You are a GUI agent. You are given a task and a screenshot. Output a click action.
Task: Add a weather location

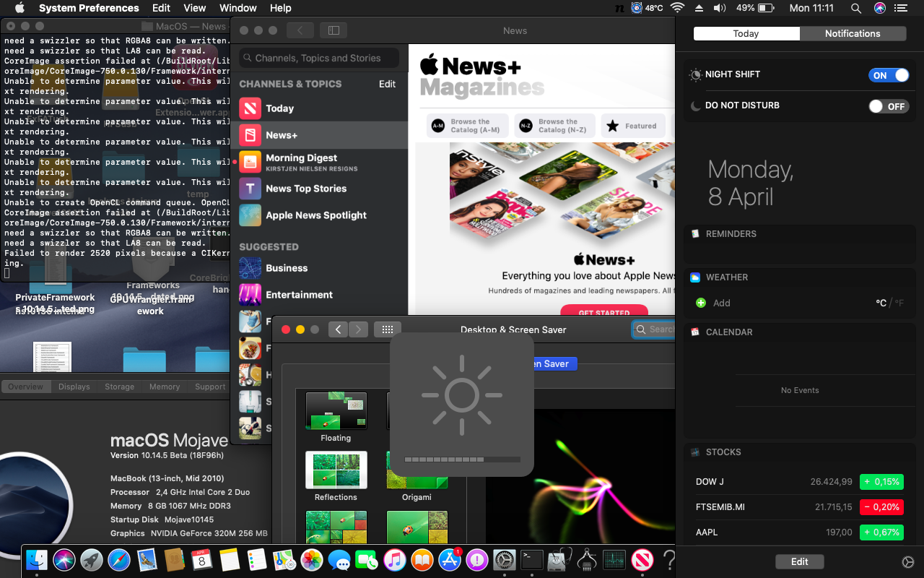click(713, 303)
